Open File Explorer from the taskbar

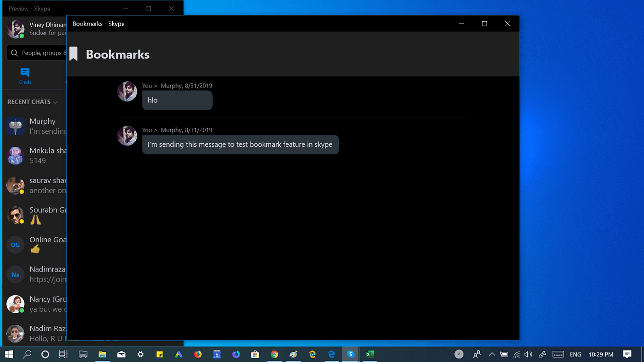click(102, 354)
